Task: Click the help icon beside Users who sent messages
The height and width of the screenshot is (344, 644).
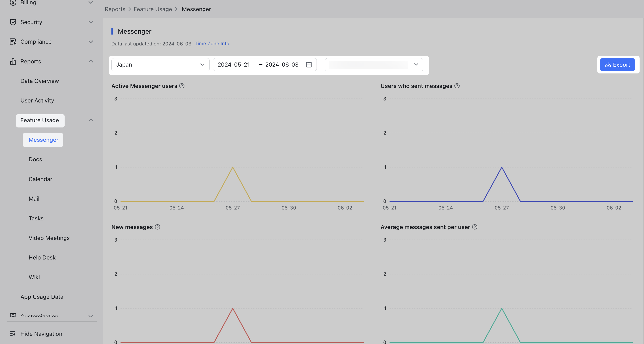Action: coord(457,86)
